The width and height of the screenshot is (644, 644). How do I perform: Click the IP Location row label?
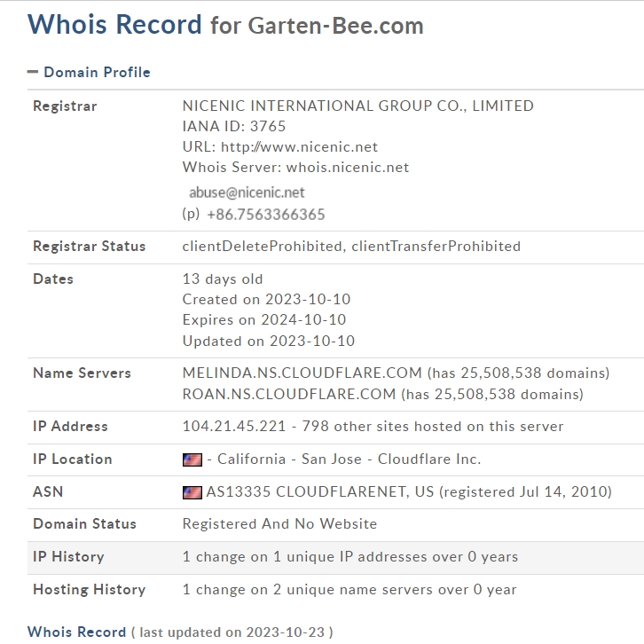pos(72,459)
